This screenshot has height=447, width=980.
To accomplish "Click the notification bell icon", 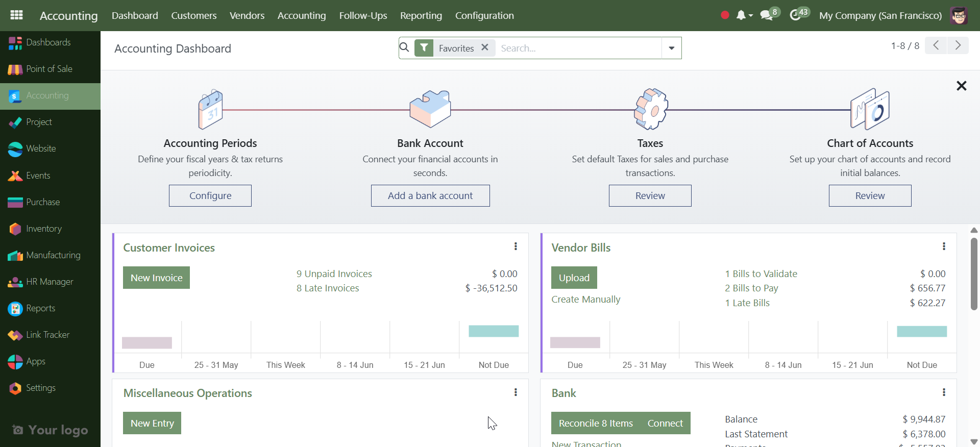I will click(x=741, y=15).
